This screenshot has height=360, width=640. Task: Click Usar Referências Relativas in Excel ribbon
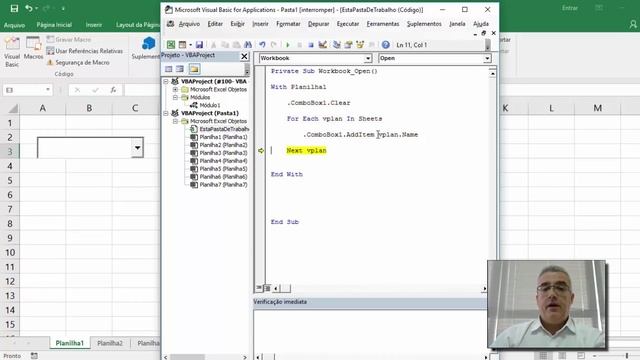click(84, 51)
